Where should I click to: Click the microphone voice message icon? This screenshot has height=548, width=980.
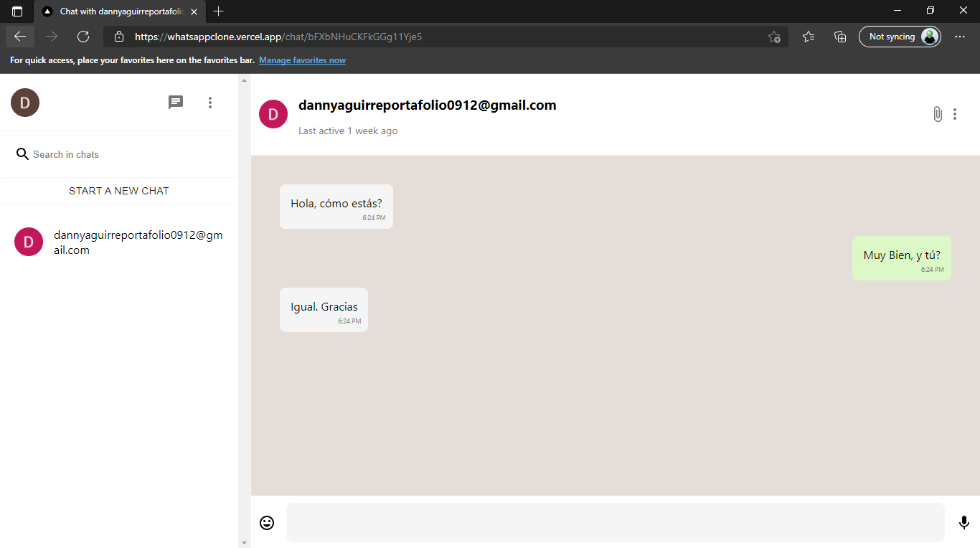964,523
